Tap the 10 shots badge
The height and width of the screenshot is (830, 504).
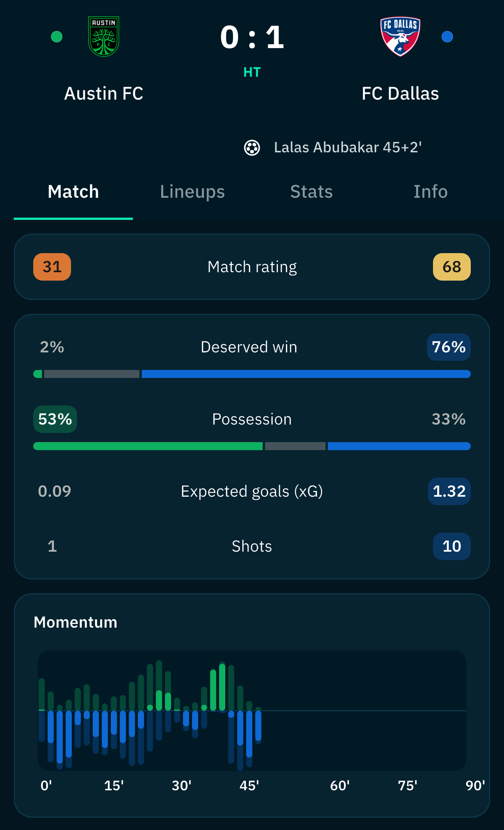(452, 546)
